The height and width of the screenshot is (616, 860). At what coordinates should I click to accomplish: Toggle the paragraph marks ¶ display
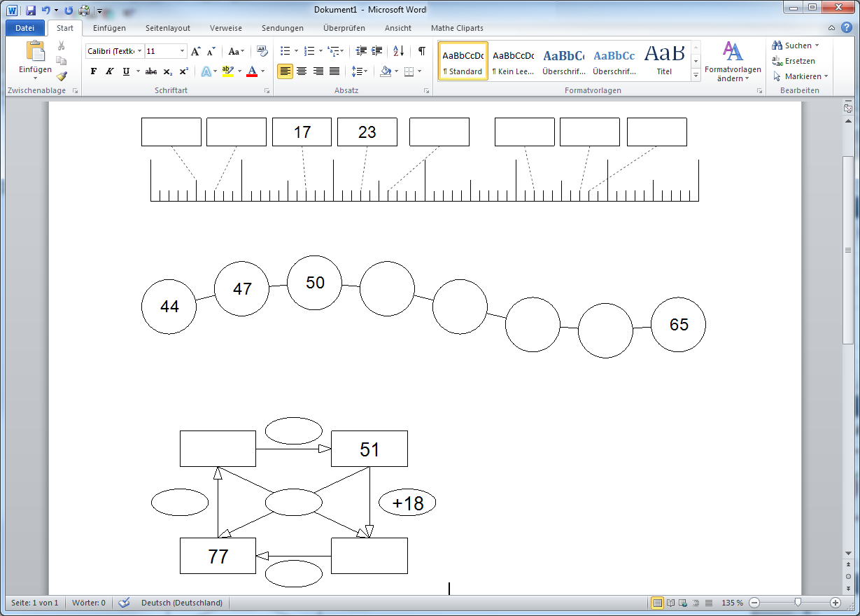pyautogui.click(x=421, y=51)
